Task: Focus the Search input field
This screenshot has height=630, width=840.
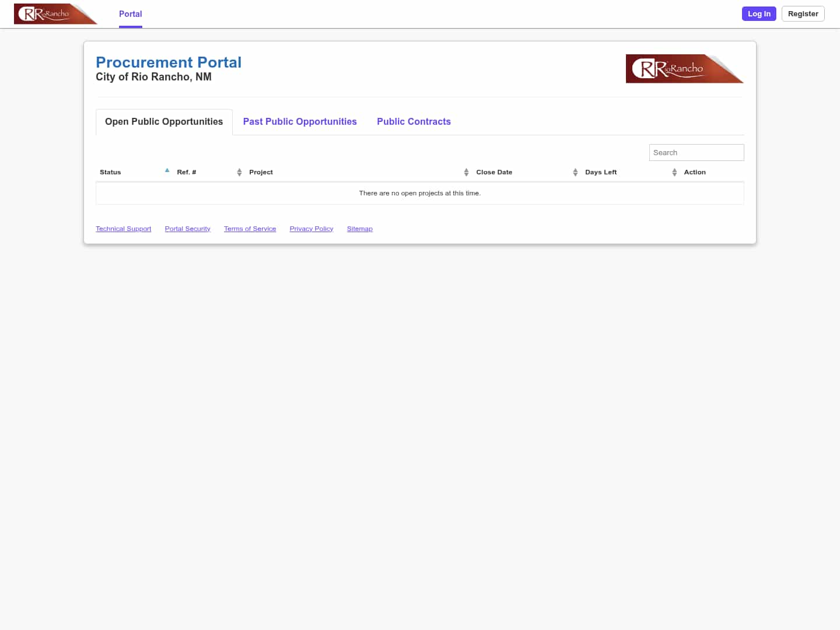Action: click(x=696, y=152)
